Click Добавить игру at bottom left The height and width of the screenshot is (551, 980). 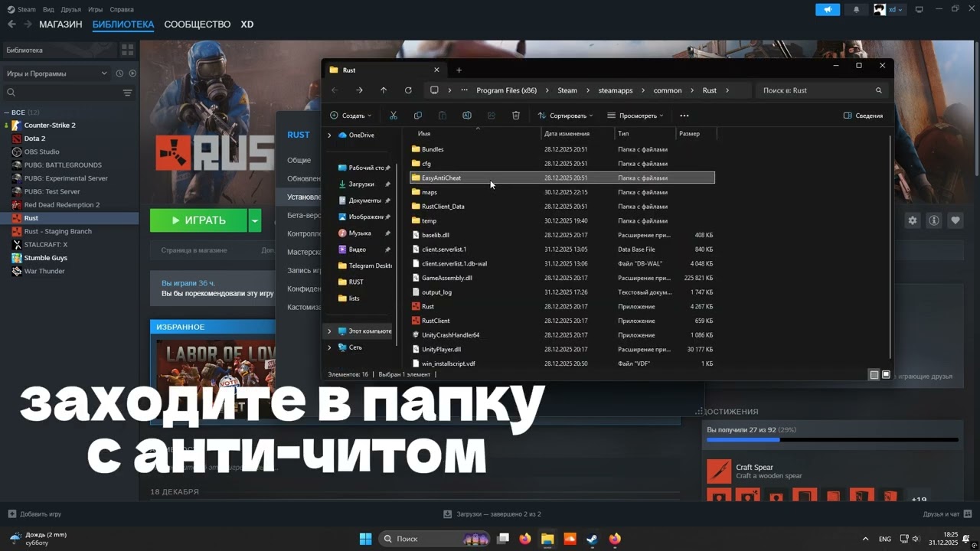point(34,514)
